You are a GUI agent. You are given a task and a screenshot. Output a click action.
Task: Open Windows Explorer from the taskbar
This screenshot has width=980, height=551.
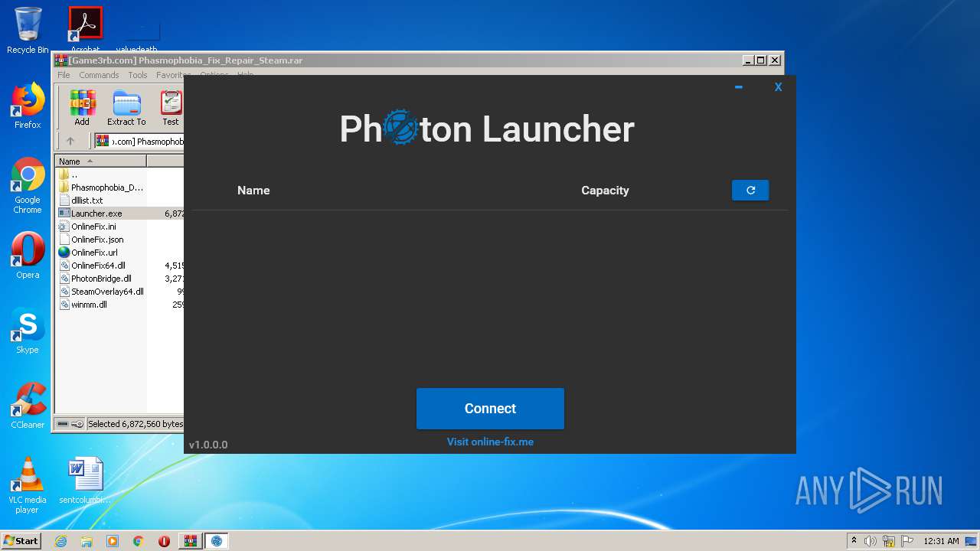[87, 541]
